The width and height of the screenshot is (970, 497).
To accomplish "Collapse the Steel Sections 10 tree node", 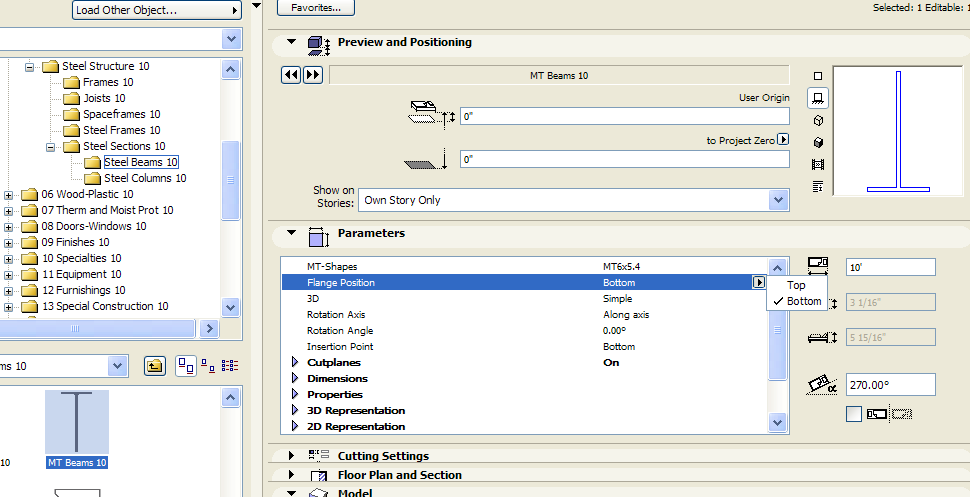I will (x=51, y=147).
